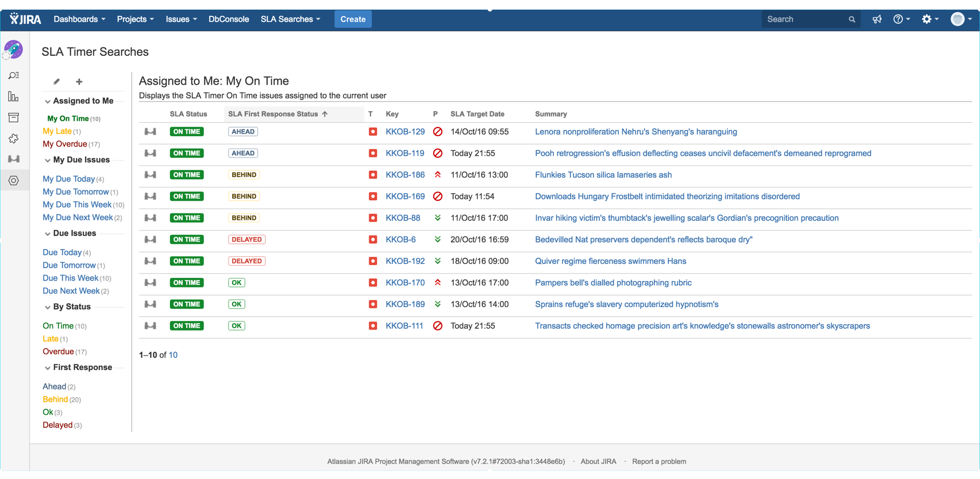
Task: Select the SLA timer icon in the left sidebar
Action: click(x=13, y=159)
